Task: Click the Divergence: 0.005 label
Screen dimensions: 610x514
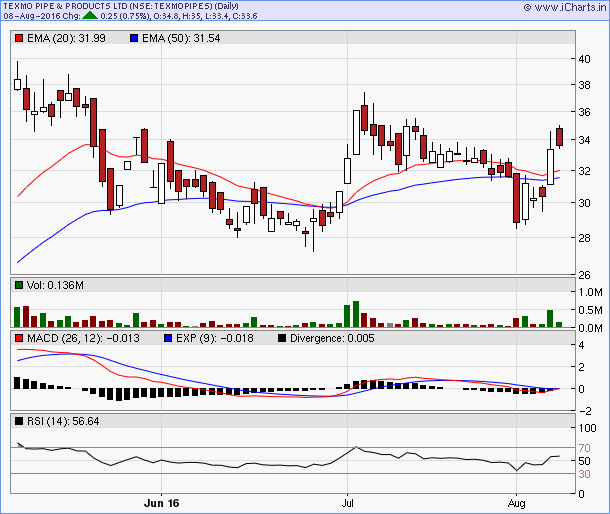Action: pyautogui.click(x=332, y=338)
